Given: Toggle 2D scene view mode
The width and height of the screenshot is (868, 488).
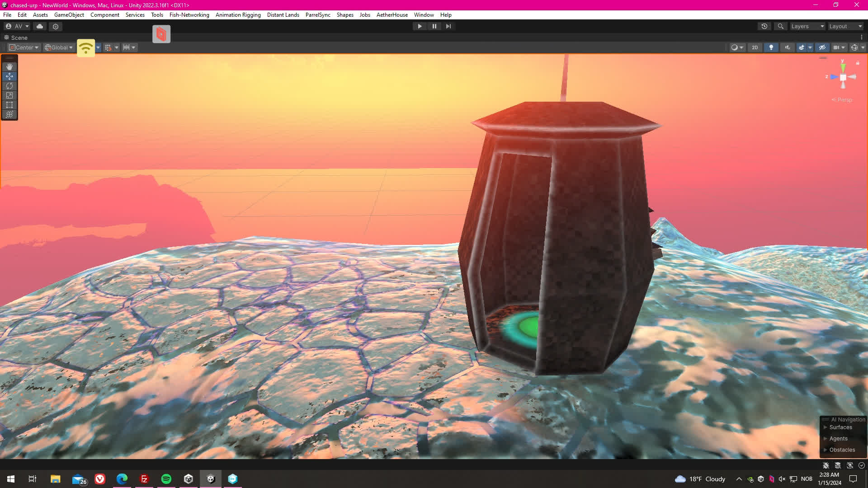Looking at the screenshot, I should click(x=755, y=47).
